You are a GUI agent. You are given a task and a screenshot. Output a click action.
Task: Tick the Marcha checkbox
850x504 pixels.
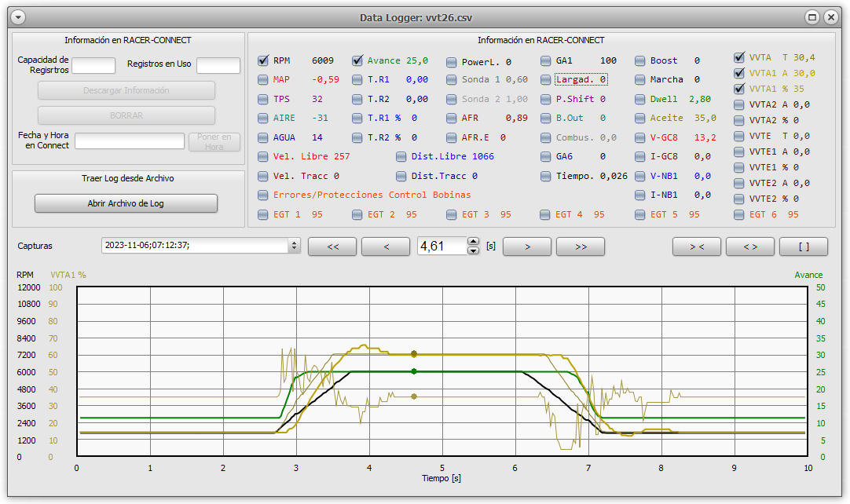(640, 79)
